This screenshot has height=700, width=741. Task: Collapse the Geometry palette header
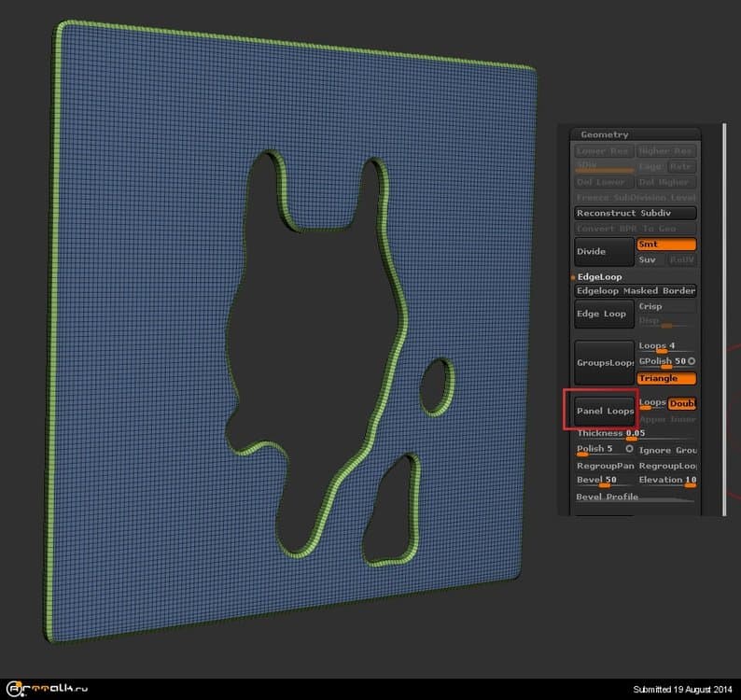coord(605,134)
